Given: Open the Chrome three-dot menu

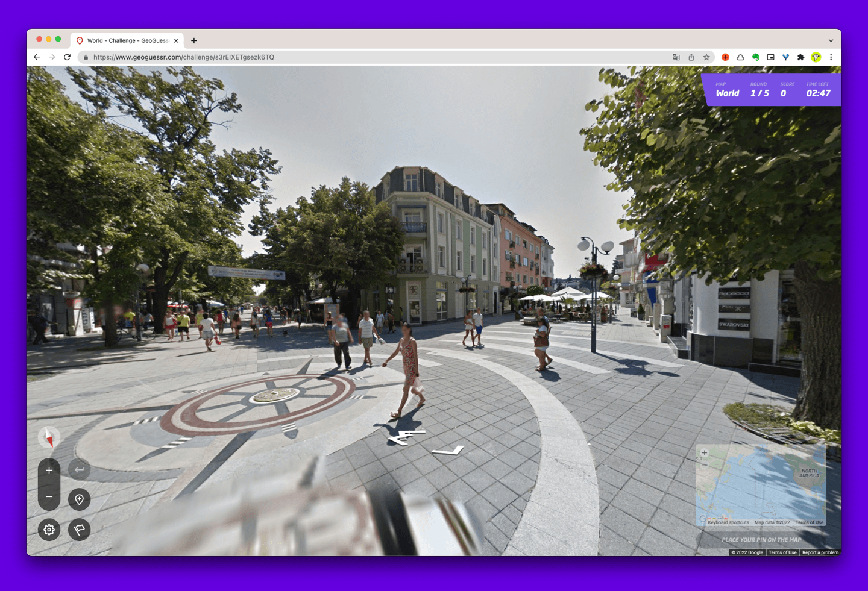Looking at the screenshot, I should point(831,57).
